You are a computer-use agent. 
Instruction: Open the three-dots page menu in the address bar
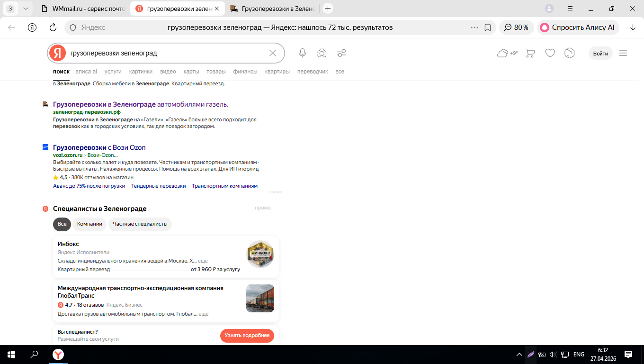pos(474,27)
